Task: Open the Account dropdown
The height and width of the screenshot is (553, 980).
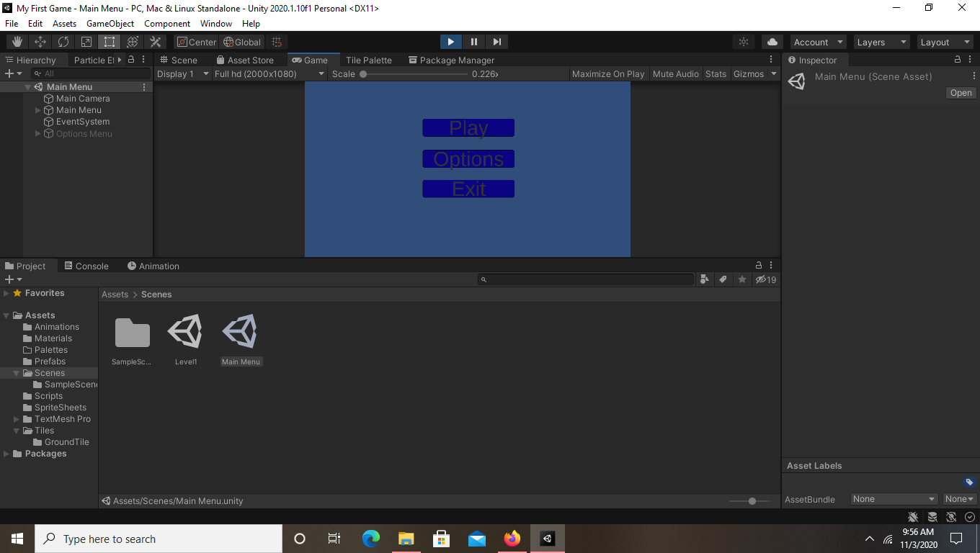Action: click(819, 42)
